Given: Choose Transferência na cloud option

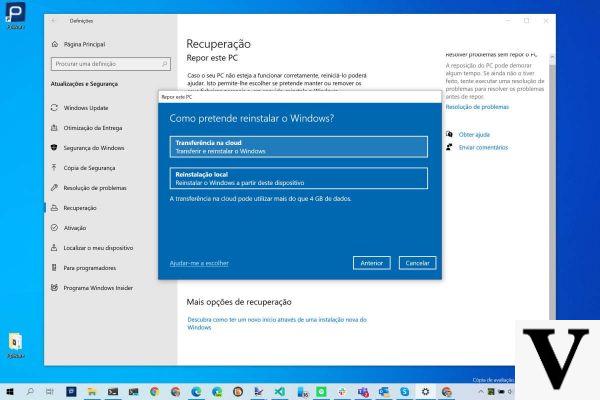Looking at the screenshot, I should [x=298, y=147].
